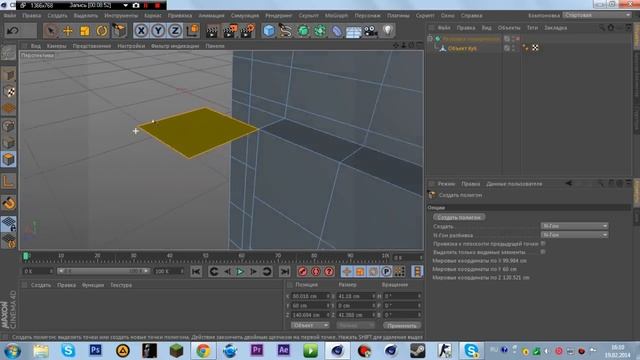Toggle the parameter P keyframe button

[x=386, y=271]
